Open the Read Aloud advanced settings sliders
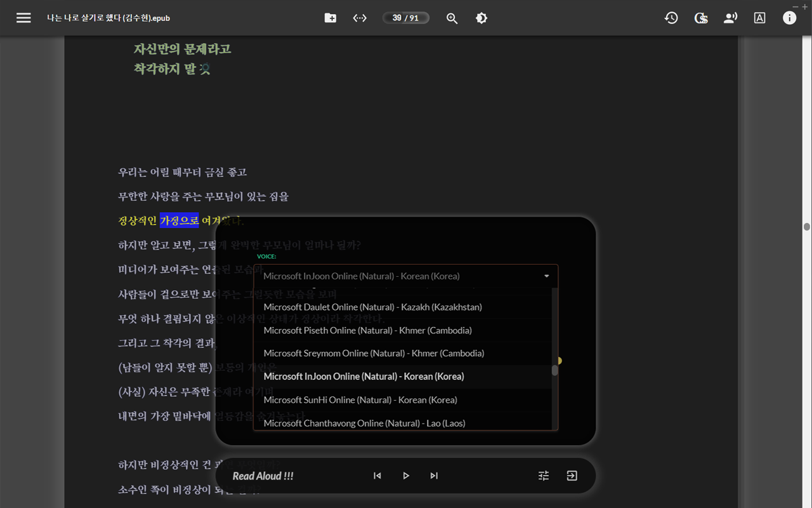The image size is (812, 508). click(543, 475)
